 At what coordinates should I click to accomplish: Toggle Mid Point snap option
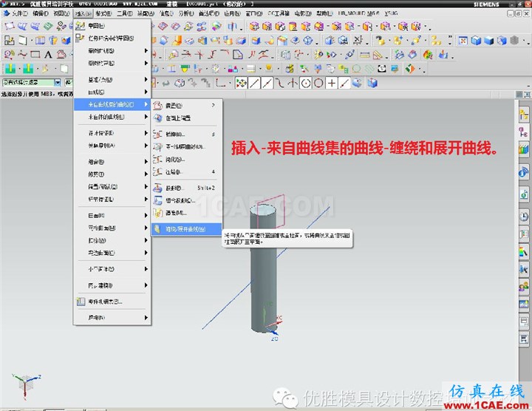[x=267, y=83]
